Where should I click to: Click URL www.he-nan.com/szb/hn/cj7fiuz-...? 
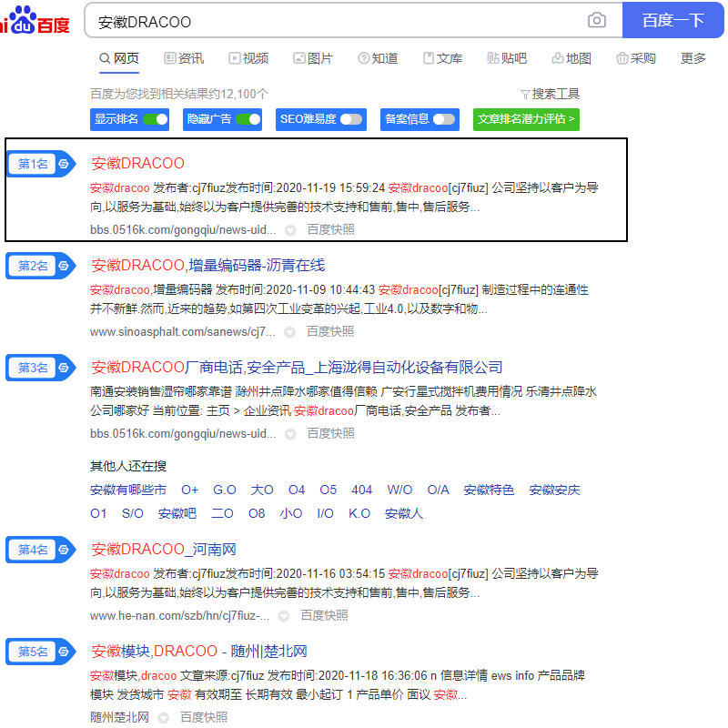tap(179, 616)
